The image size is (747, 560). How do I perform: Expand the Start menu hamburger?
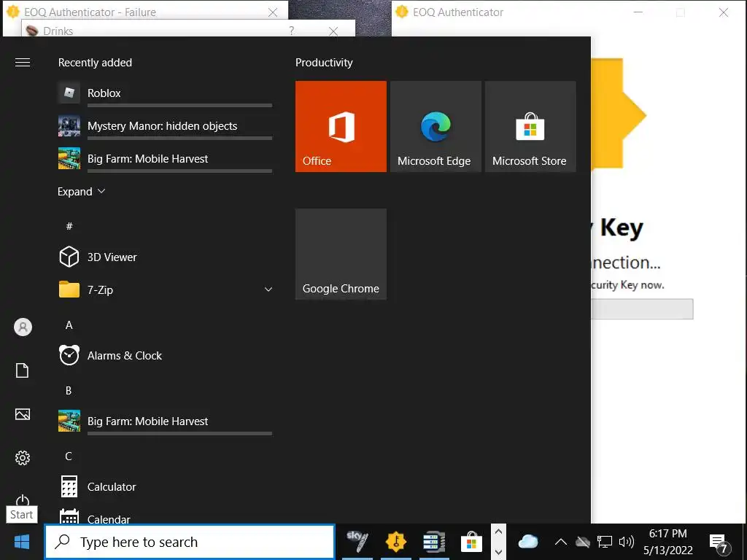pos(23,63)
